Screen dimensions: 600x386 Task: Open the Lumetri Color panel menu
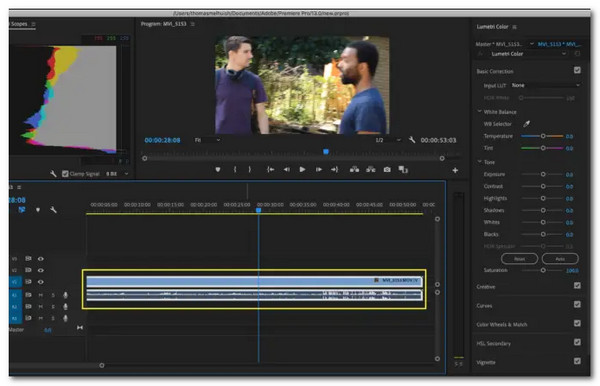click(x=515, y=27)
